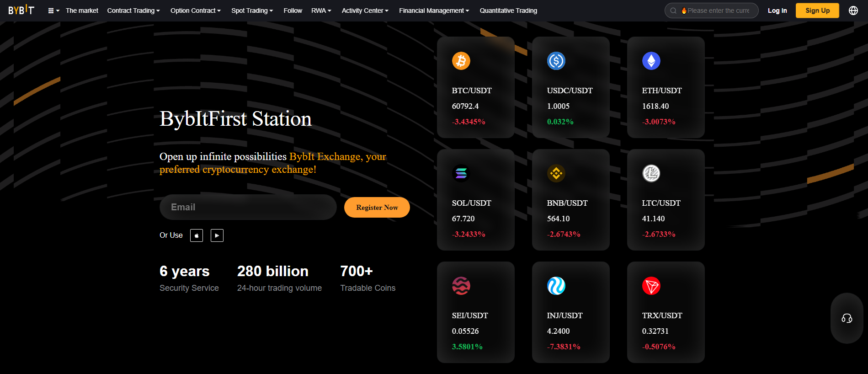The height and width of the screenshot is (374, 868).
Task: Focus the top search input box
Action: click(x=712, y=11)
